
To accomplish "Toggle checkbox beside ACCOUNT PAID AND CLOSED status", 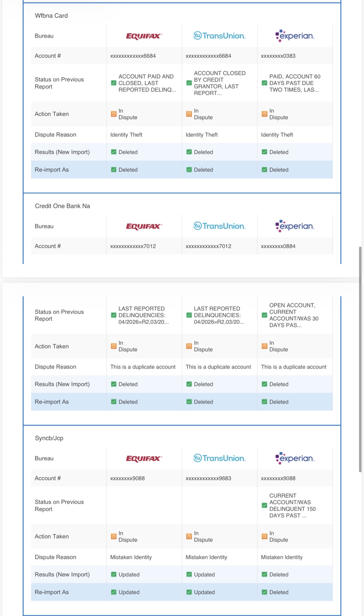I will [x=114, y=83].
